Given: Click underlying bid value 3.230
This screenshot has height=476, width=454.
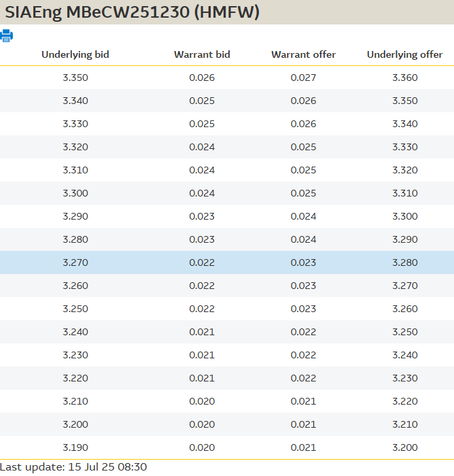Looking at the screenshot, I should click(75, 355).
